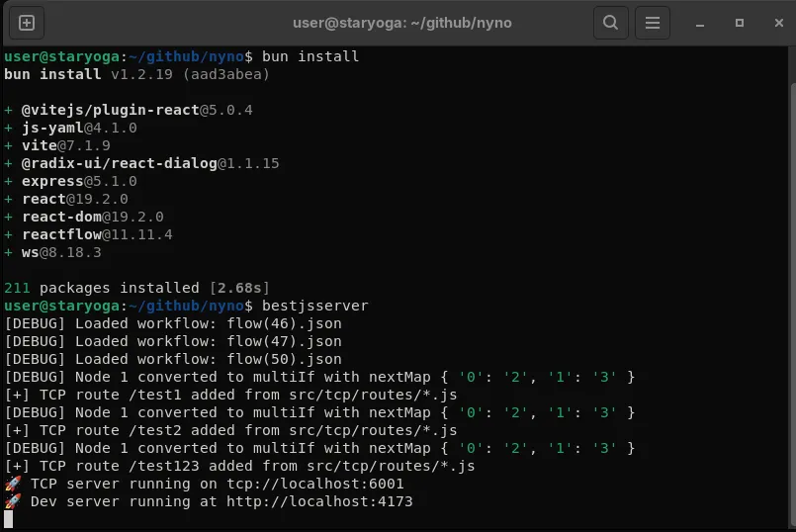This screenshot has height=532, width=796.
Task: Click the rocket emoji beside TCP server line
Action: tap(13, 484)
